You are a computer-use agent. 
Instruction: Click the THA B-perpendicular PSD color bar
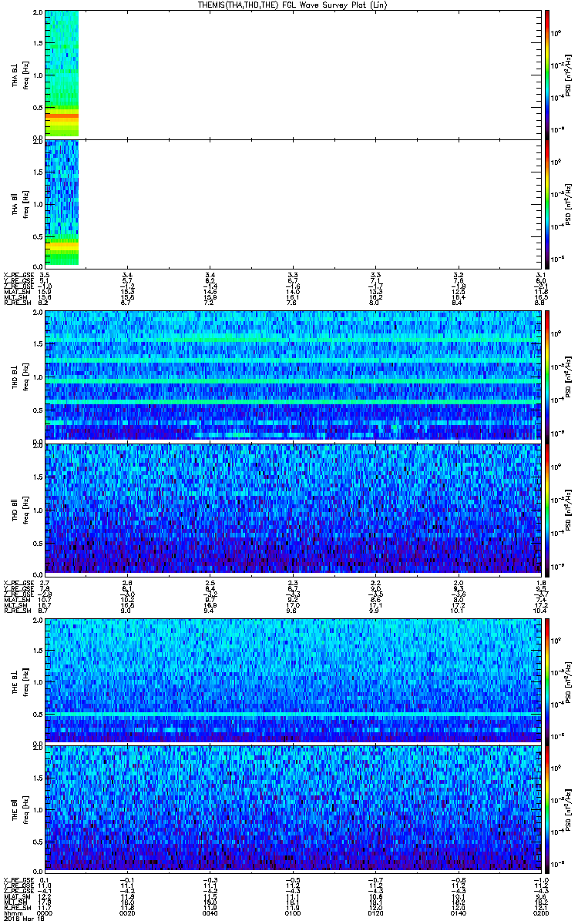pos(546,73)
